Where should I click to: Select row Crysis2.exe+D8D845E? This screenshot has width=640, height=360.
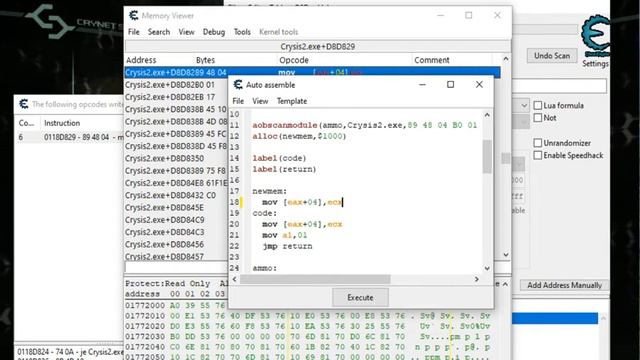pos(176,207)
